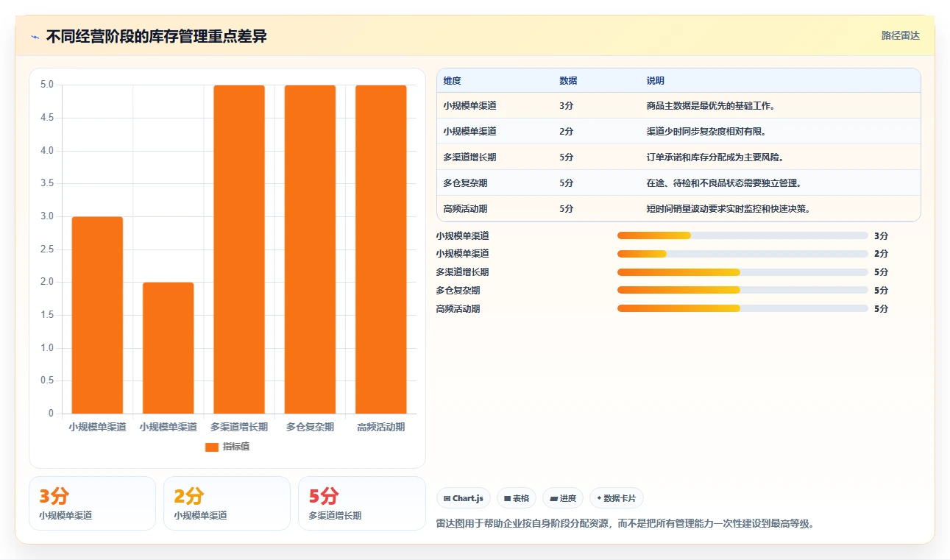
Task: Click the 4.5 tick on the y-axis
Action: pyautogui.click(x=47, y=118)
